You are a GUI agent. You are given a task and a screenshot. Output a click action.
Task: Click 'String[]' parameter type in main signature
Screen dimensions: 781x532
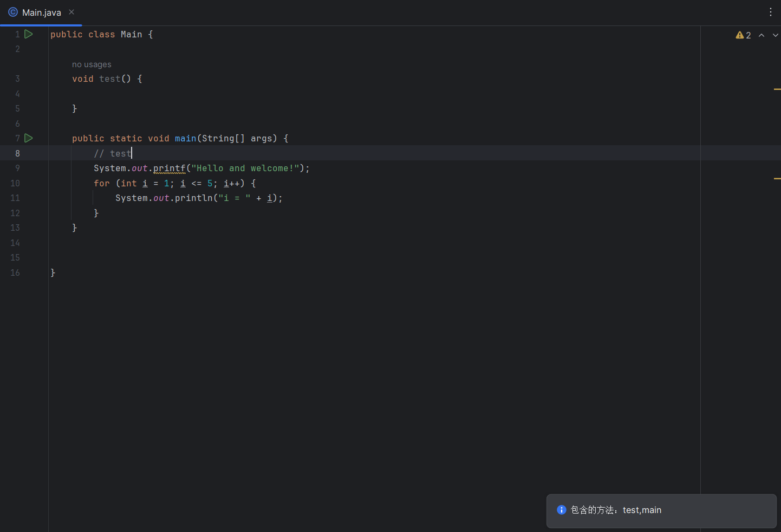pos(223,139)
